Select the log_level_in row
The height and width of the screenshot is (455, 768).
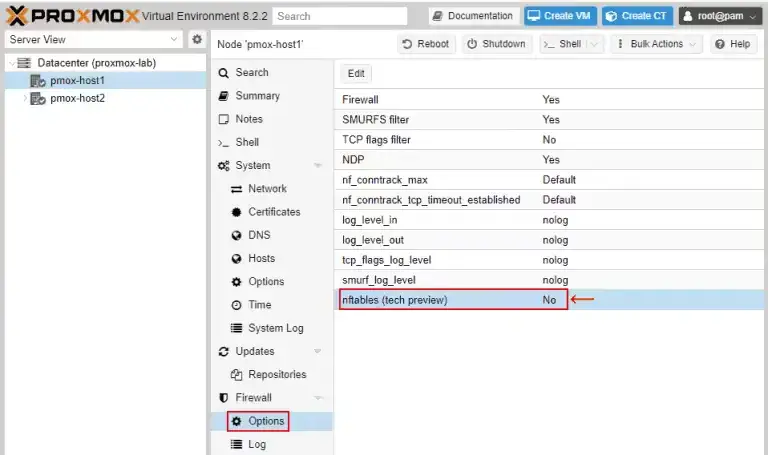549,220
